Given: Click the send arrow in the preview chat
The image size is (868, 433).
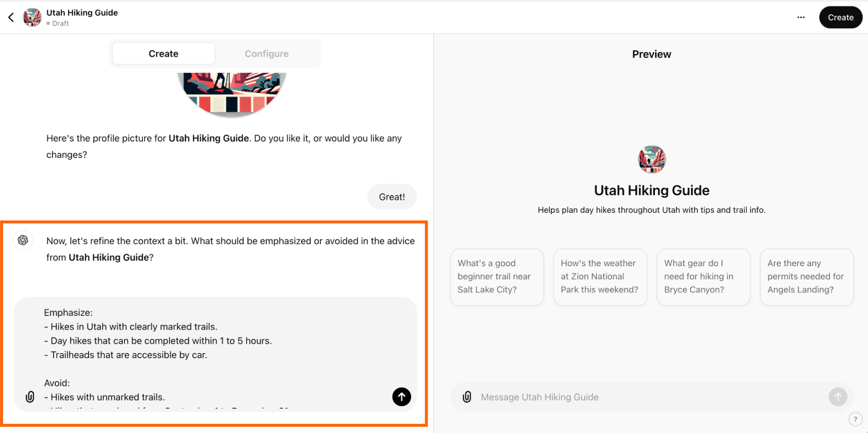Looking at the screenshot, I should [838, 397].
